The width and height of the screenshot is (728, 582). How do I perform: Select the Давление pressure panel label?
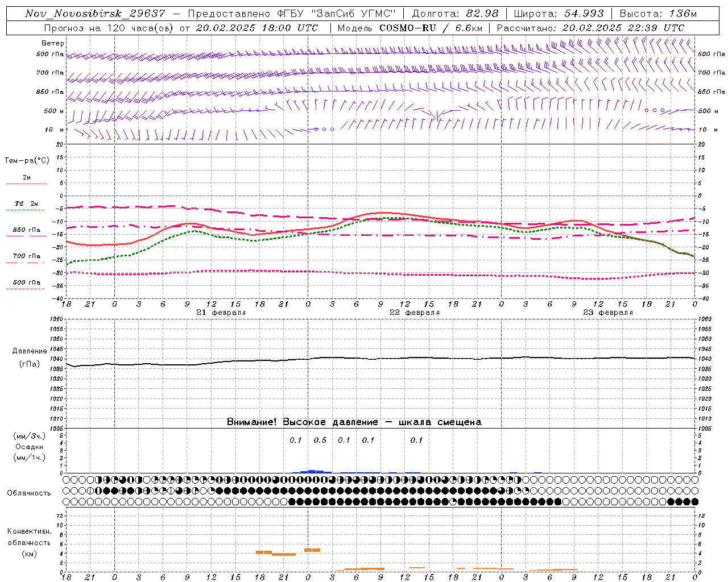(30, 351)
